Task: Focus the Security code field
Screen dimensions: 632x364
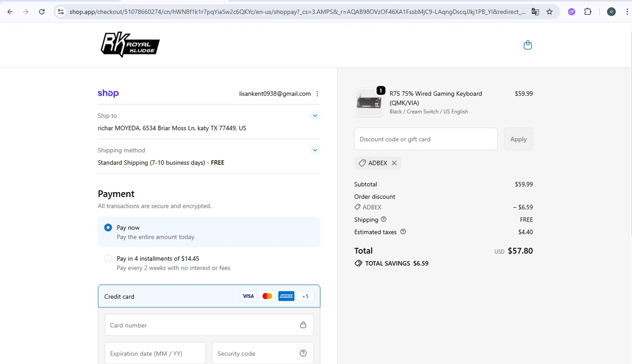Action: click(262, 353)
